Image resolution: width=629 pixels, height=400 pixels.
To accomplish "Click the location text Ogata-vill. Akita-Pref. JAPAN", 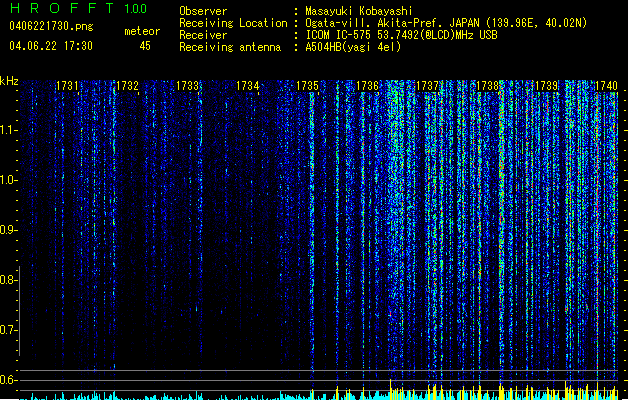I will (x=392, y=23).
